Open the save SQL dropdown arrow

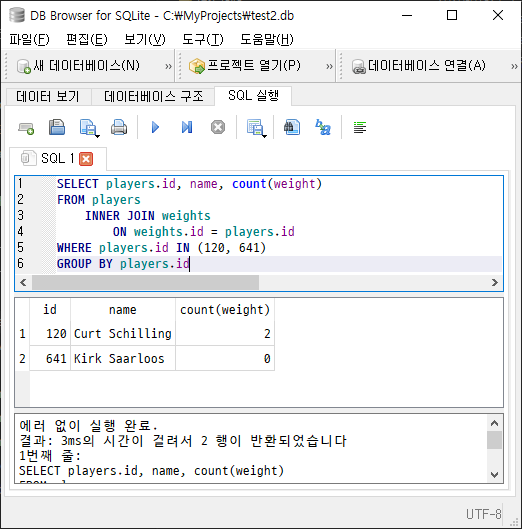click(x=98, y=136)
